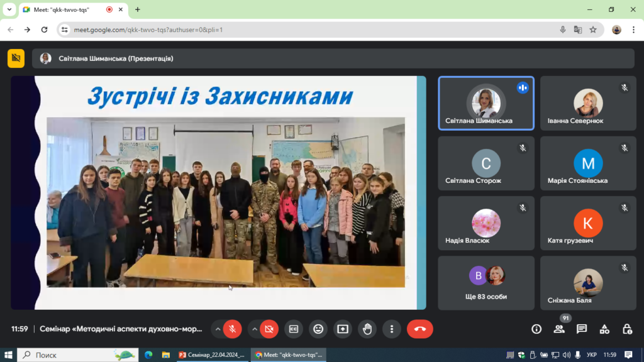This screenshot has height=362, width=644.
Task: Show the participants list with 91 badge
Action: coord(559,329)
